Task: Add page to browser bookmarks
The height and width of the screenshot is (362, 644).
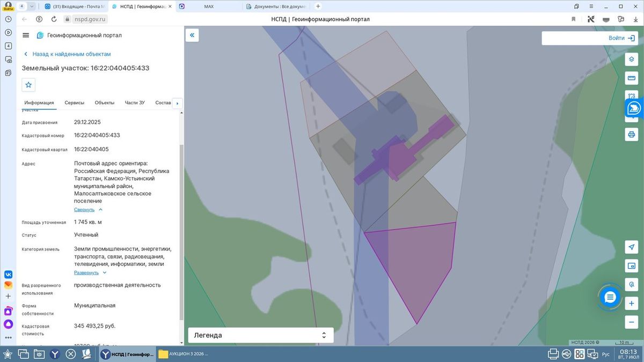Action: (574, 19)
